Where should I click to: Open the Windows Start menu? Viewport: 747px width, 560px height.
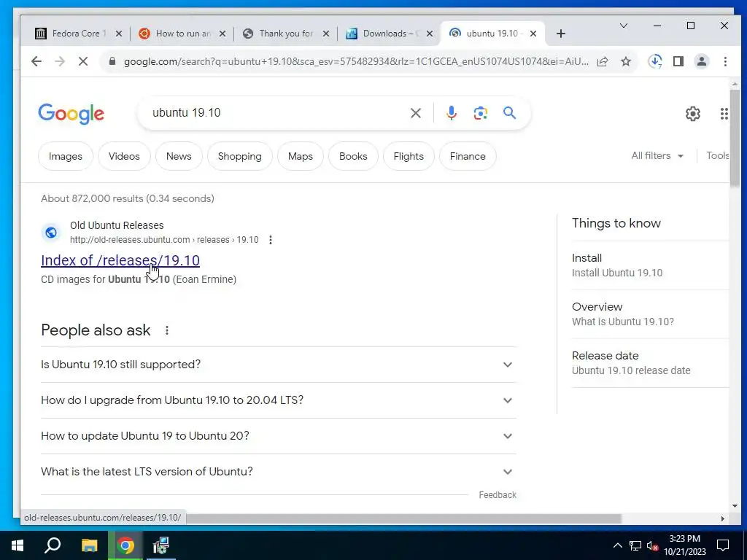click(x=18, y=545)
